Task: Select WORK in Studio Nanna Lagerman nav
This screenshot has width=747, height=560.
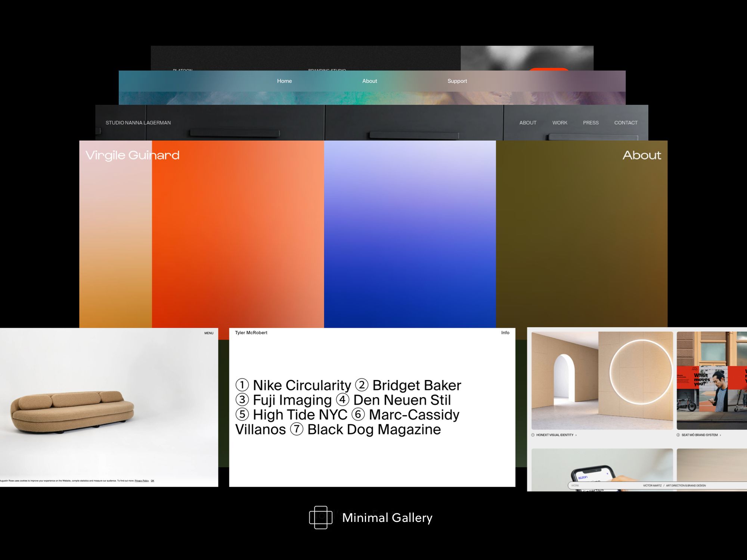Action: pyautogui.click(x=560, y=123)
